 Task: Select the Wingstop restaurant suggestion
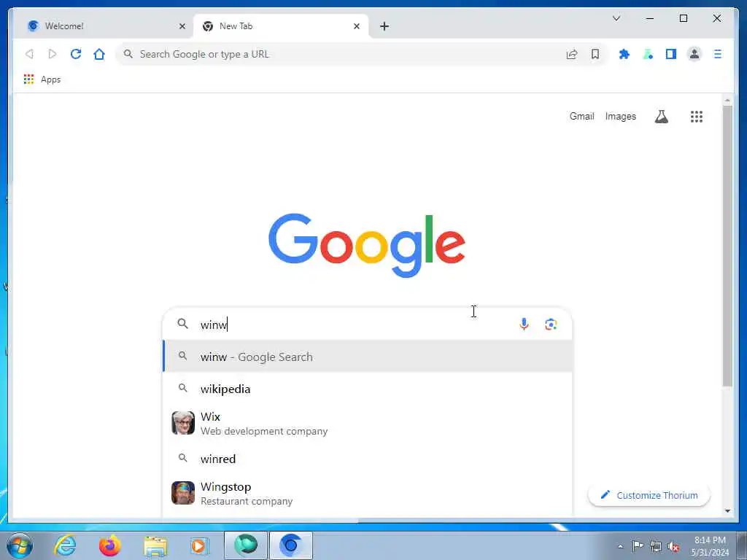click(368, 494)
